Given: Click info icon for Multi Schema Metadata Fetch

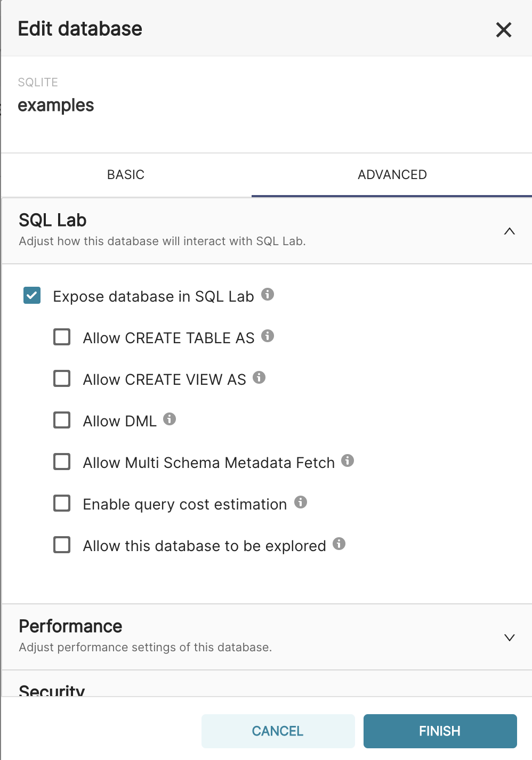Looking at the screenshot, I should pos(348,460).
